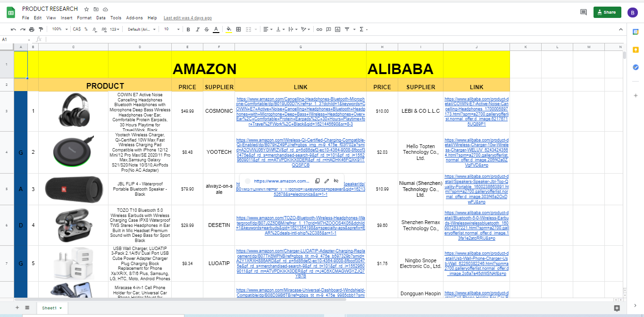Open the File menu
This screenshot has width=644, height=317.
click(25, 18)
